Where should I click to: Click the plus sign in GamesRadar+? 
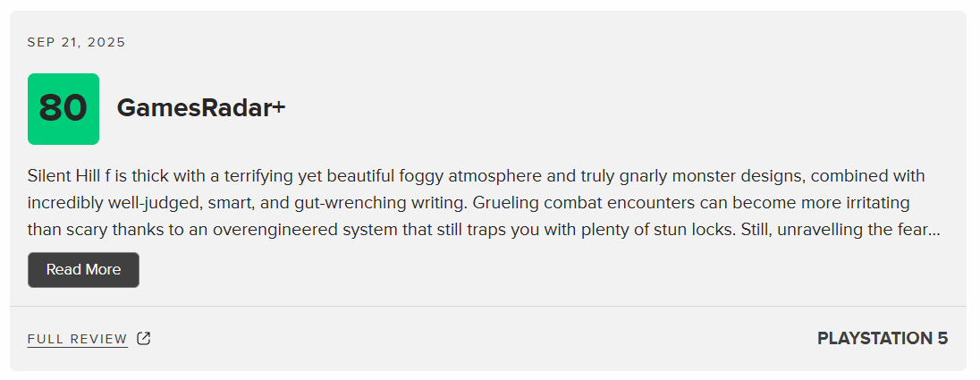pos(279,108)
